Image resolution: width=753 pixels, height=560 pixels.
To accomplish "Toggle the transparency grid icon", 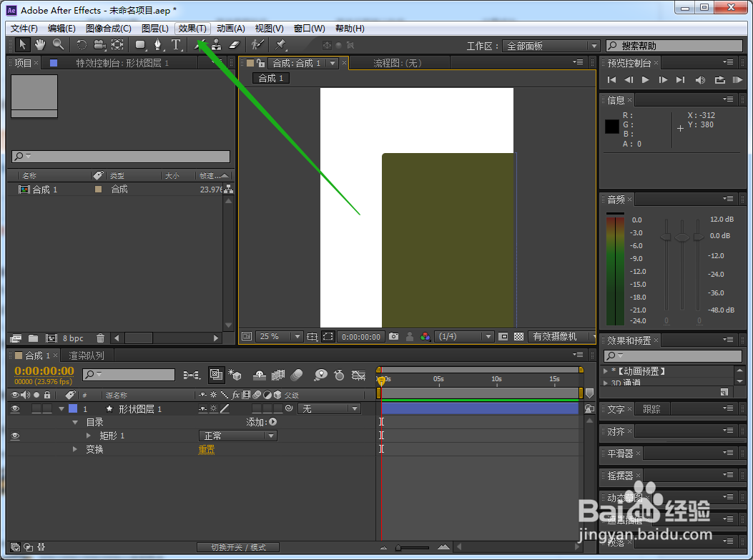I will (x=518, y=337).
